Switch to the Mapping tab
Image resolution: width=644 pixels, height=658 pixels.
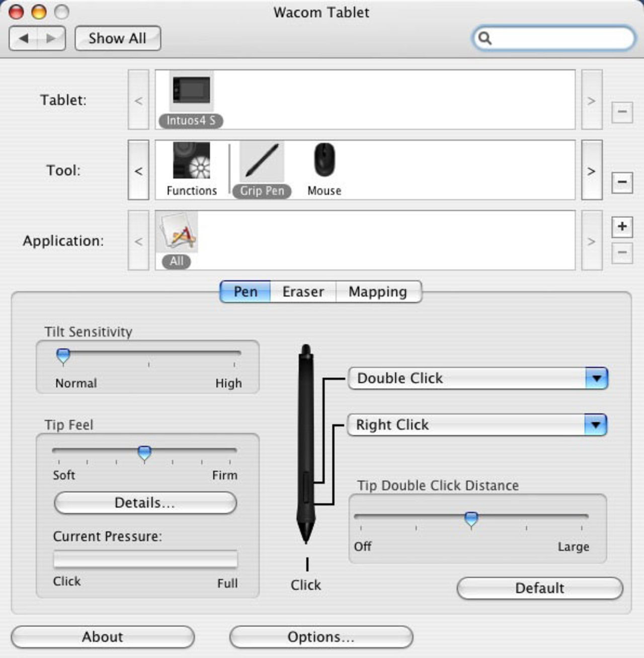[x=378, y=292]
